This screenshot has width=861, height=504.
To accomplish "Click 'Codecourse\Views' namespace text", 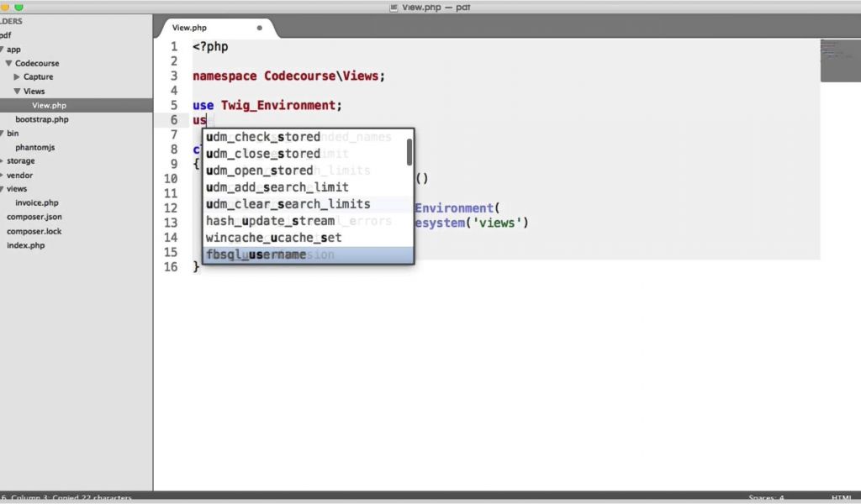I will tap(321, 76).
